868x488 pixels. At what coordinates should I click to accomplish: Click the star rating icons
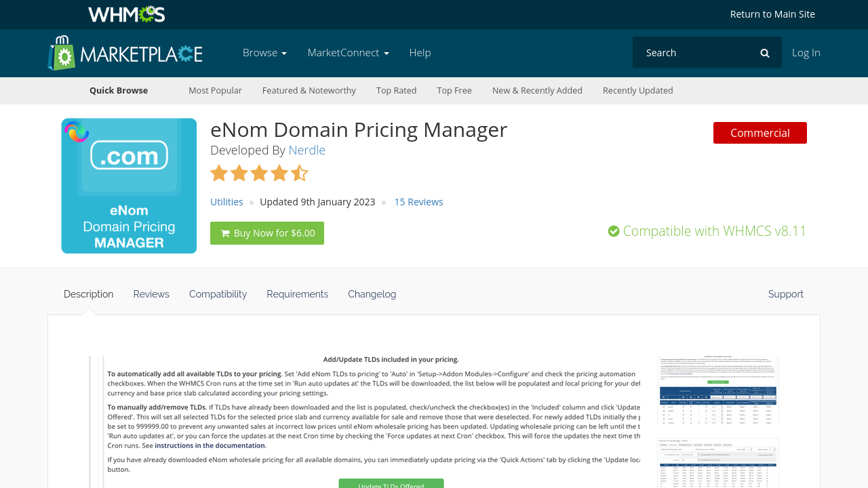259,174
